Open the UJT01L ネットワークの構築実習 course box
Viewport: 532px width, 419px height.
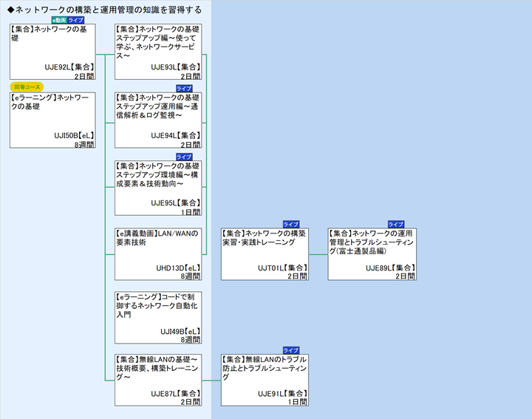(x=265, y=254)
